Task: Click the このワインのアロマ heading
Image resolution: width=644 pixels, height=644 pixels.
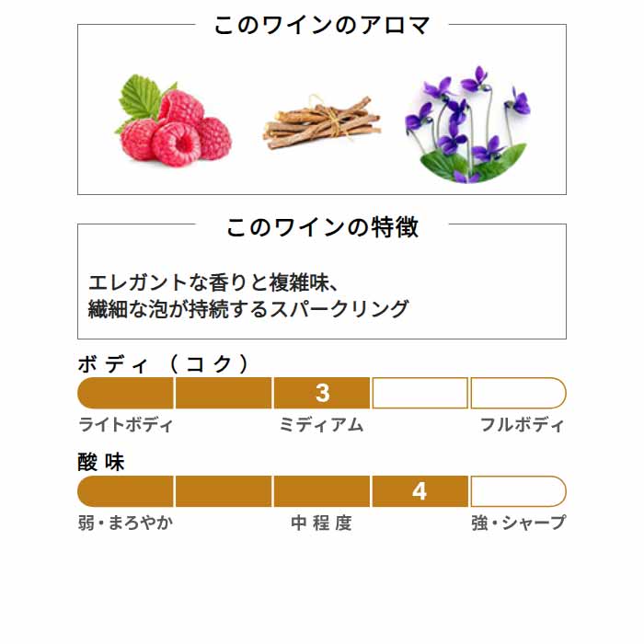Action: (x=322, y=25)
